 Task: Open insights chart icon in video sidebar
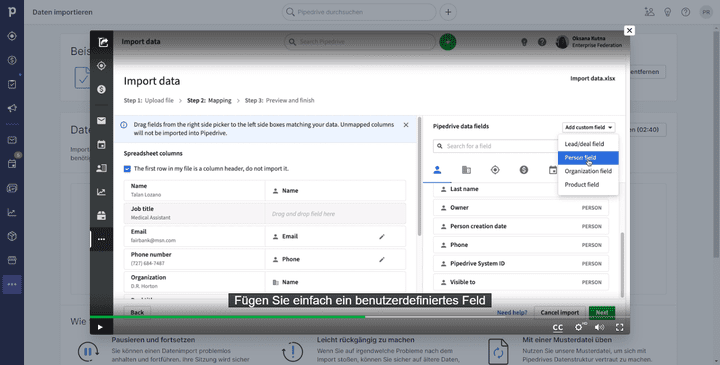[101, 192]
